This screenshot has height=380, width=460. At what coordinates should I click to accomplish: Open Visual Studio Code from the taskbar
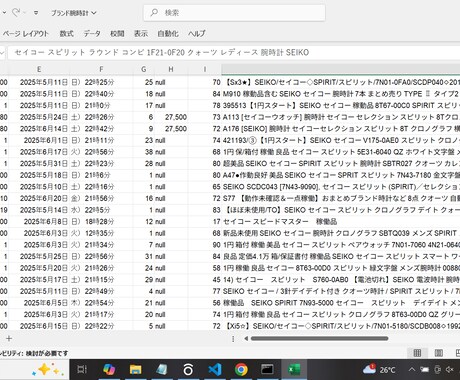click(215, 369)
